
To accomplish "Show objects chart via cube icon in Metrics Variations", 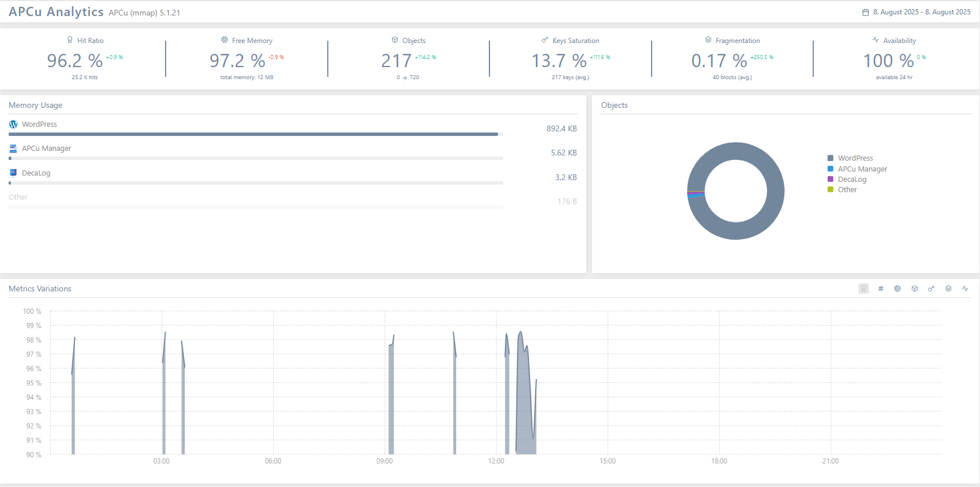I will pos(915,289).
